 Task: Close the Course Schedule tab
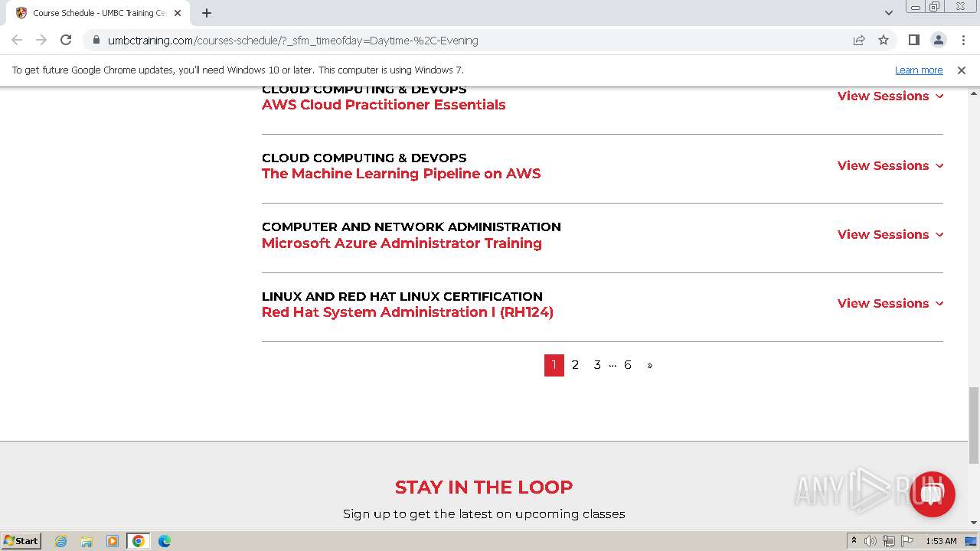pos(178,13)
